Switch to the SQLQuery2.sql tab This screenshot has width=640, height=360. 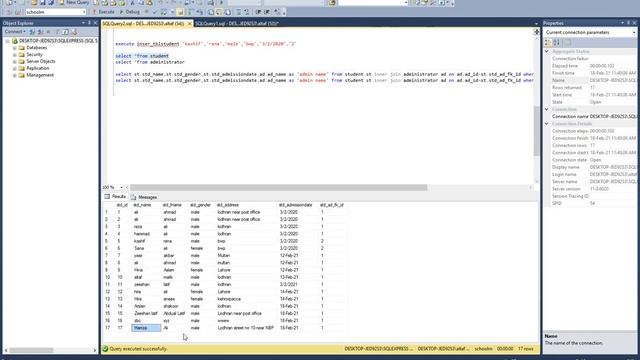click(143, 24)
